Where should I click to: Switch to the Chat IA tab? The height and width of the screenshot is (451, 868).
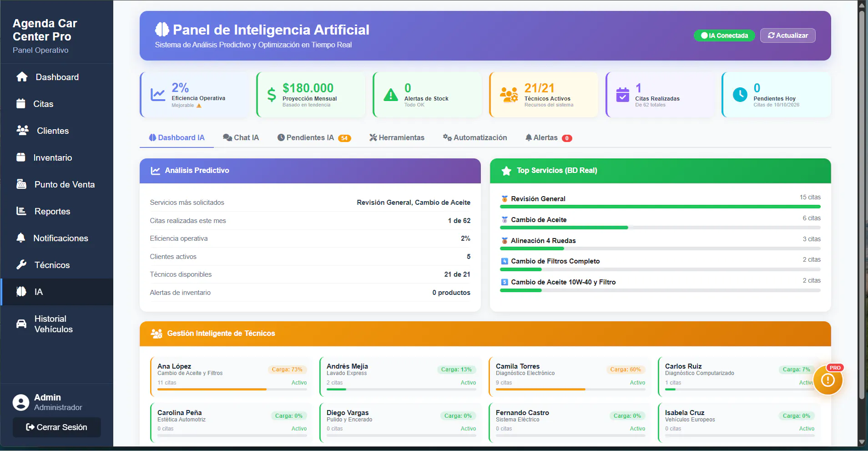click(x=241, y=137)
